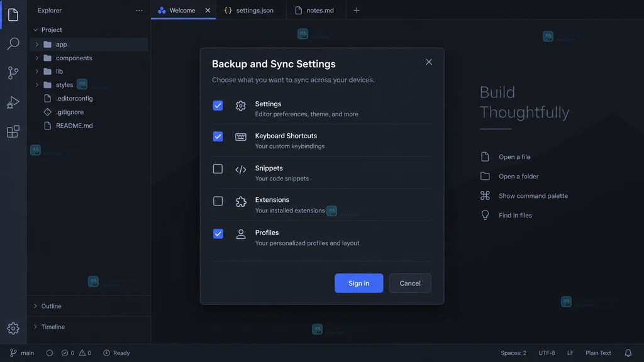The width and height of the screenshot is (644, 362).
Task: Switch to the notes.md tab
Action: 316,10
